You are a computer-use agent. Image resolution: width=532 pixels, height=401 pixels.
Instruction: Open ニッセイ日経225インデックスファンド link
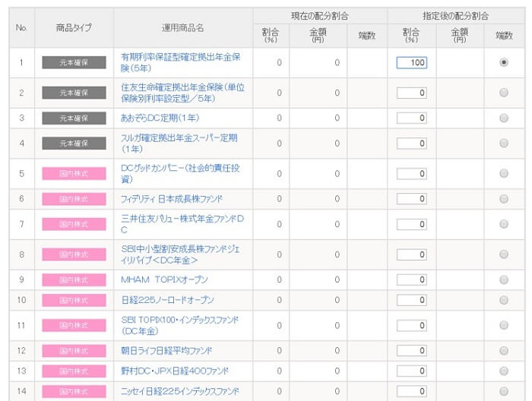tap(180, 391)
